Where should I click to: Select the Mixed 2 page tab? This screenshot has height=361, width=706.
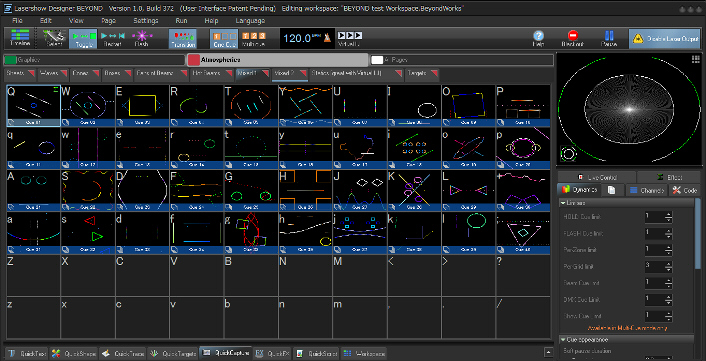[290, 74]
